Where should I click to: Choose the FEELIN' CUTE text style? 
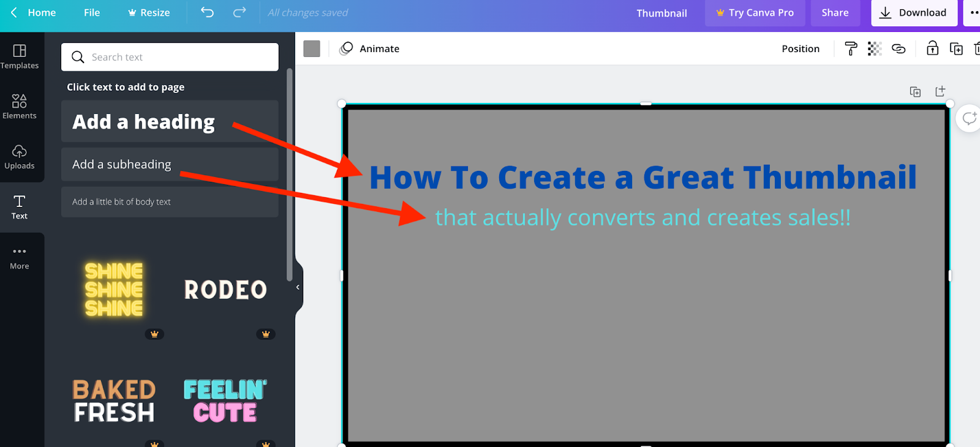pyautogui.click(x=225, y=401)
